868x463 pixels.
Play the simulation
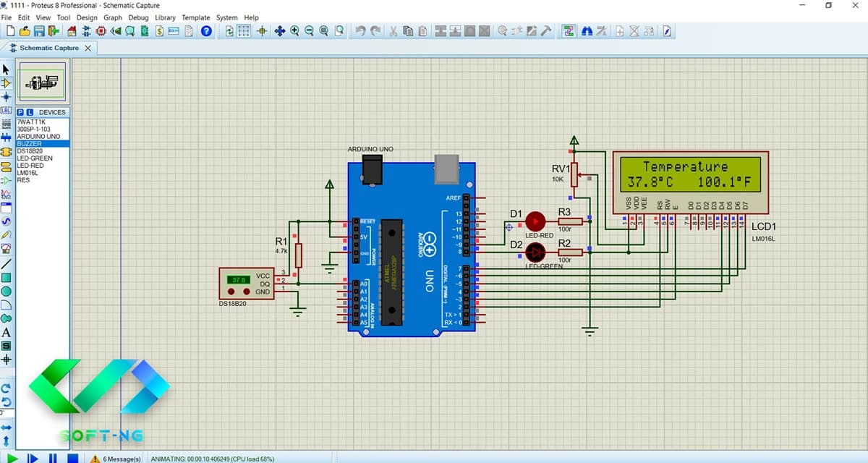click(x=12, y=458)
